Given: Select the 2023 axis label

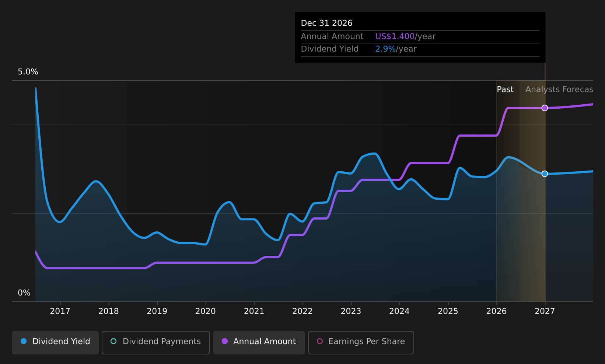Looking at the screenshot, I should 351,311.
